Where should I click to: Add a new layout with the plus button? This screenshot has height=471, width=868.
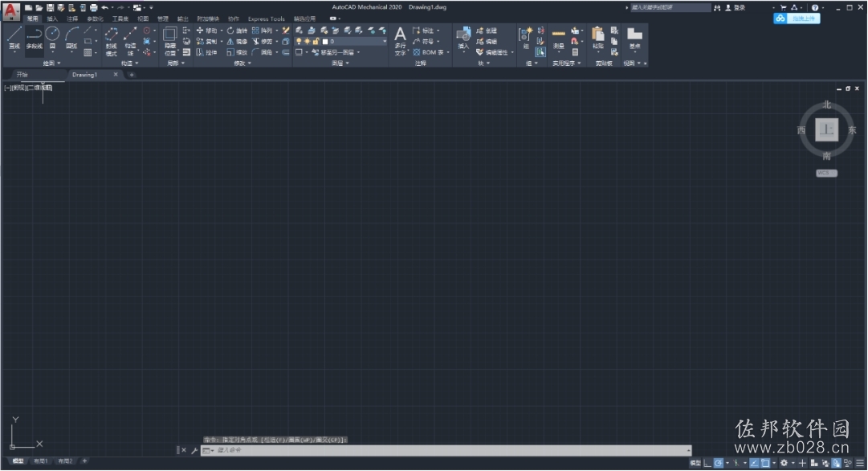(84, 461)
